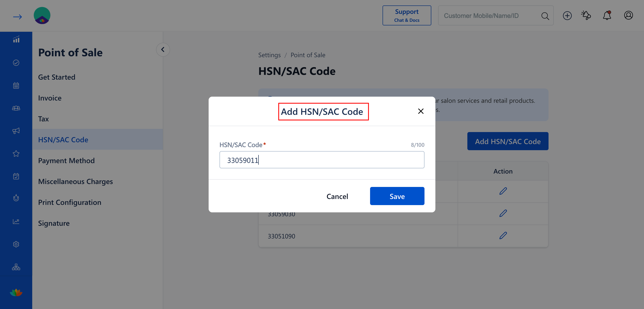
Task: Open Support Chat & Docs
Action: [407, 15]
